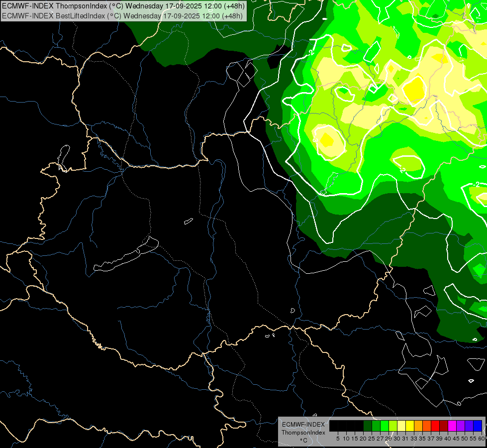This screenshot has width=487, height=448.
Task: Choose the bright red 37–39 legend swatch
Action: 435,426
